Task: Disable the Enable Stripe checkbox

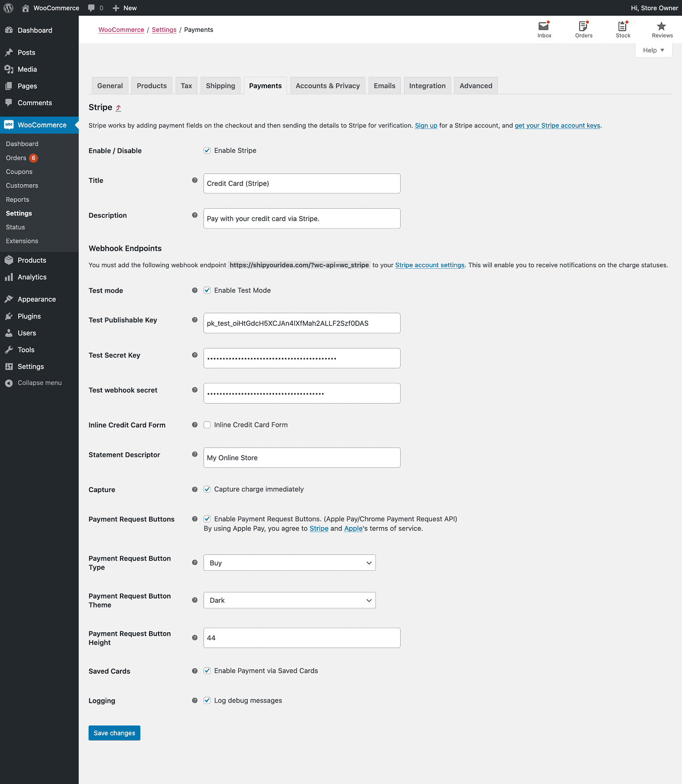Action: coord(207,150)
